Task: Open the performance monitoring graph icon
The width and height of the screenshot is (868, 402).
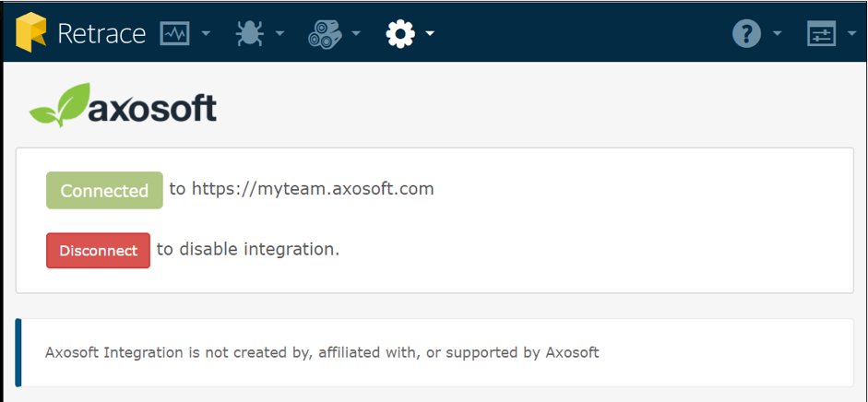Action: [174, 34]
